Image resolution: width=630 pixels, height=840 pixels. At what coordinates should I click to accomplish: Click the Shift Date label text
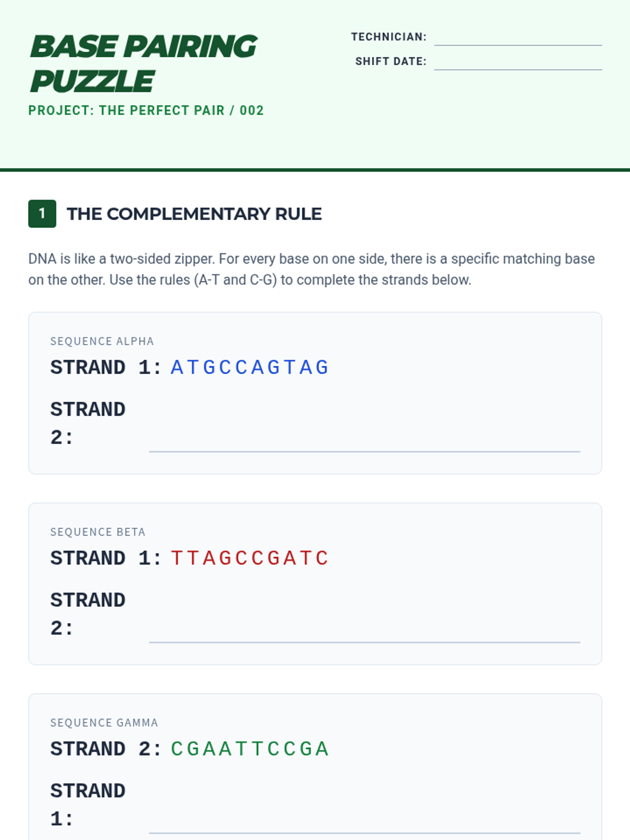pos(391,61)
